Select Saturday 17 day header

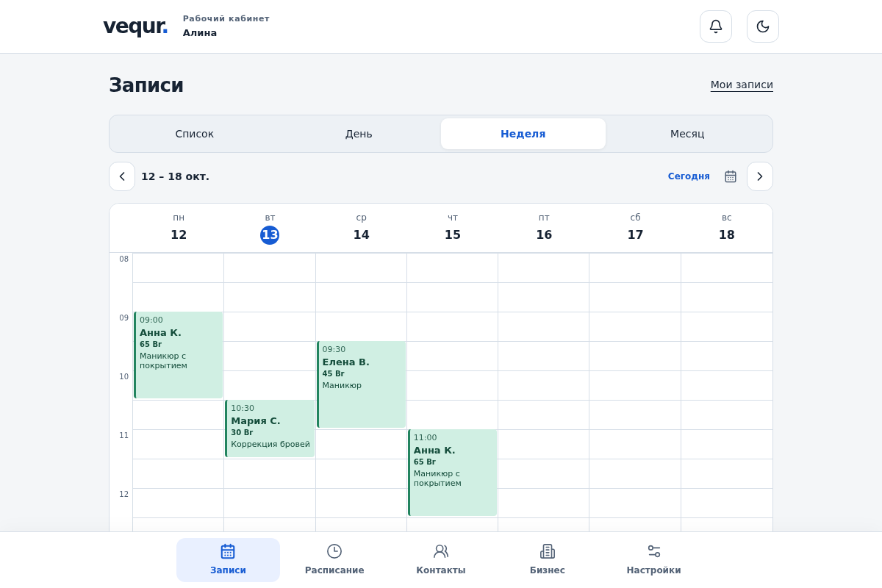635,227
